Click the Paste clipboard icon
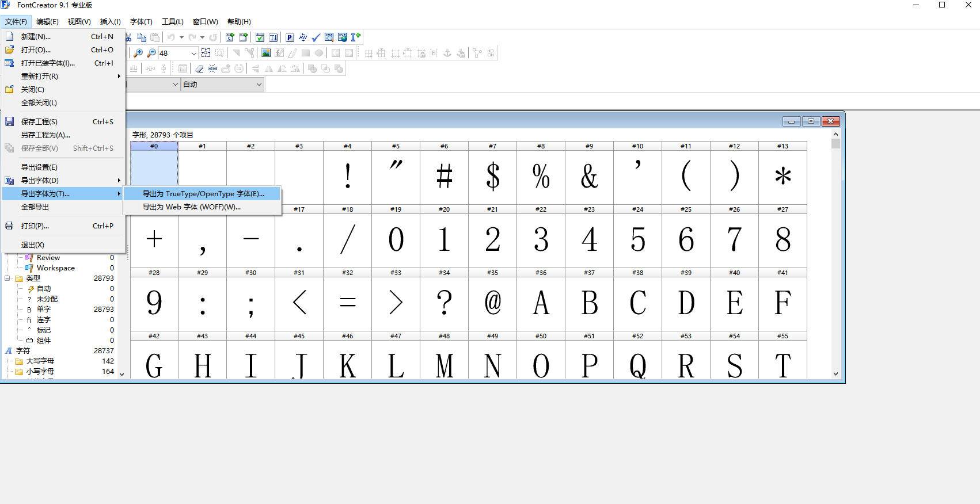Viewport: 980px width, 504px height. coord(155,37)
